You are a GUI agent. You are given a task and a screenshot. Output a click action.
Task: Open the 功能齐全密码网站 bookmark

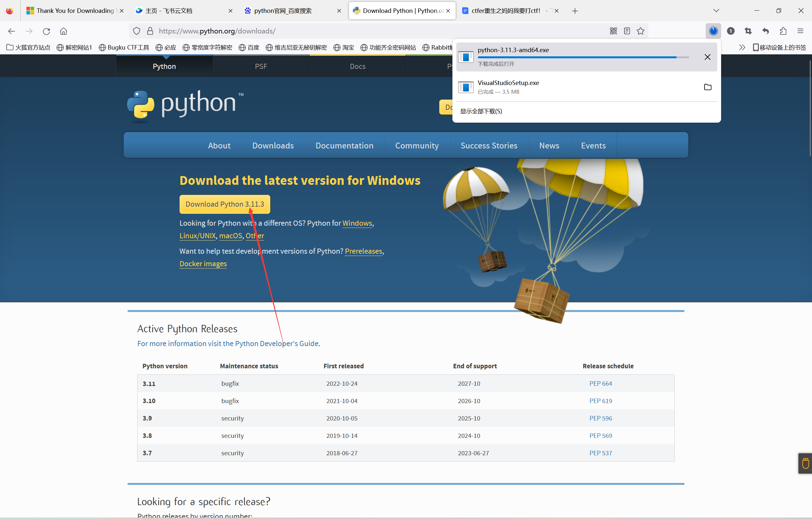click(x=388, y=47)
